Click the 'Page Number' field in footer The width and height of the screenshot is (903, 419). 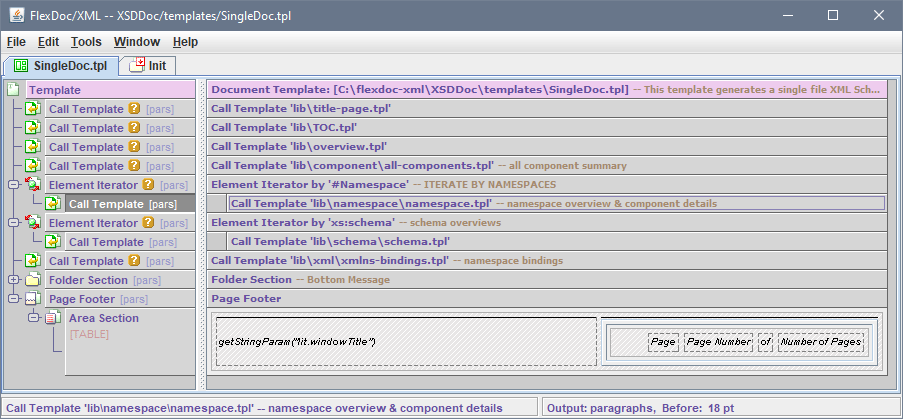[x=719, y=342]
